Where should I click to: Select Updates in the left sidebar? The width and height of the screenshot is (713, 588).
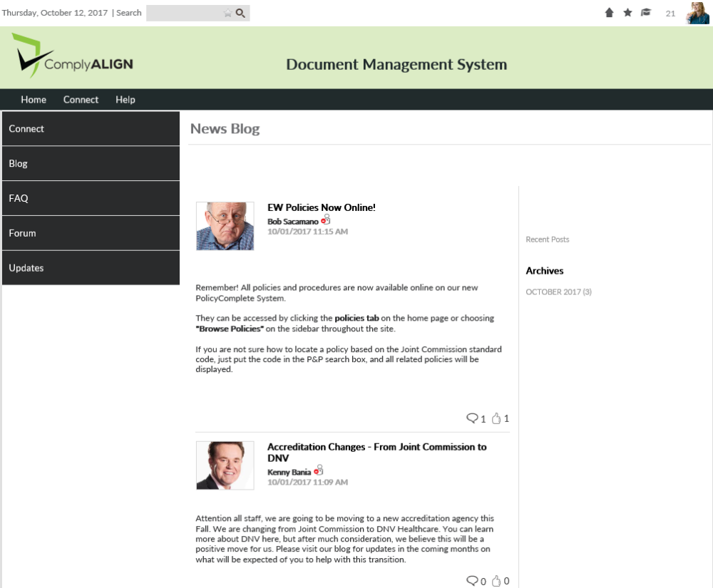tap(91, 268)
